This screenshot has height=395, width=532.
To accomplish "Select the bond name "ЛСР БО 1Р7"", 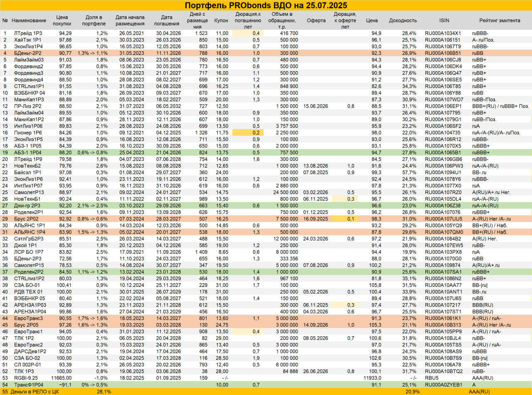I will [28, 252].
